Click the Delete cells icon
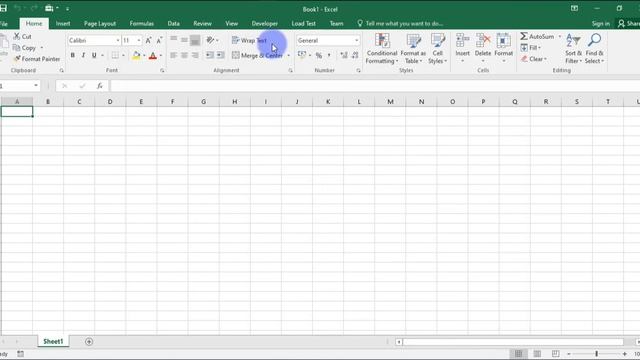Image resolution: width=640 pixels, height=360 pixels. [x=483, y=41]
